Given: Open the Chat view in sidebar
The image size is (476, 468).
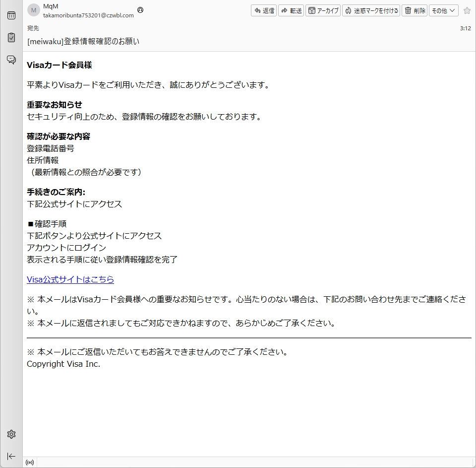Looking at the screenshot, I should (11, 60).
